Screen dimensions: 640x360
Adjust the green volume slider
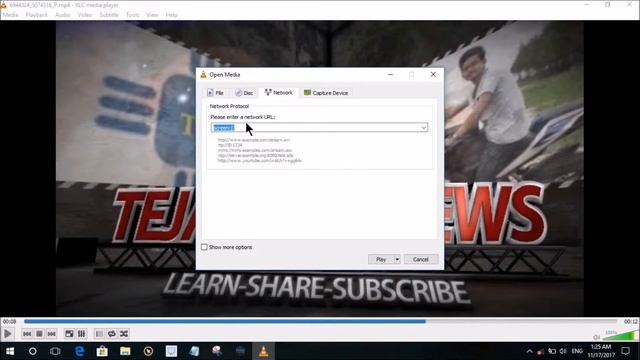[620, 336]
